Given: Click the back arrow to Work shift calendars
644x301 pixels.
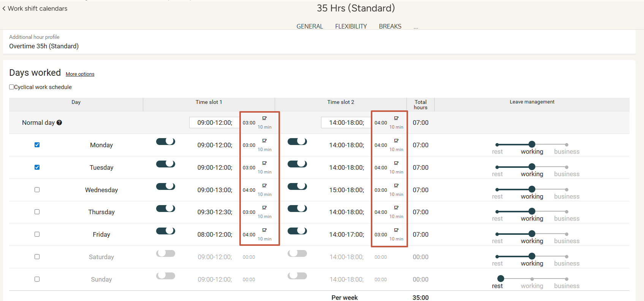Looking at the screenshot, I should coord(4,8).
